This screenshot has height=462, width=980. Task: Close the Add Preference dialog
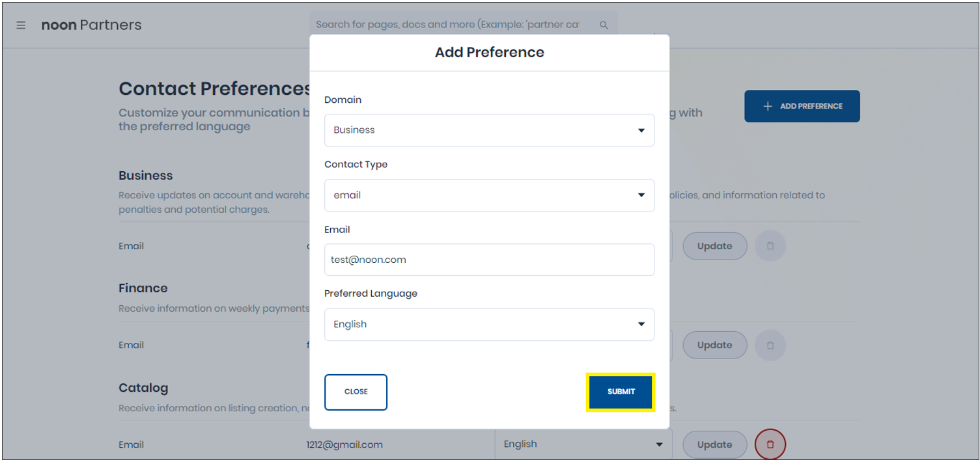tap(356, 392)
